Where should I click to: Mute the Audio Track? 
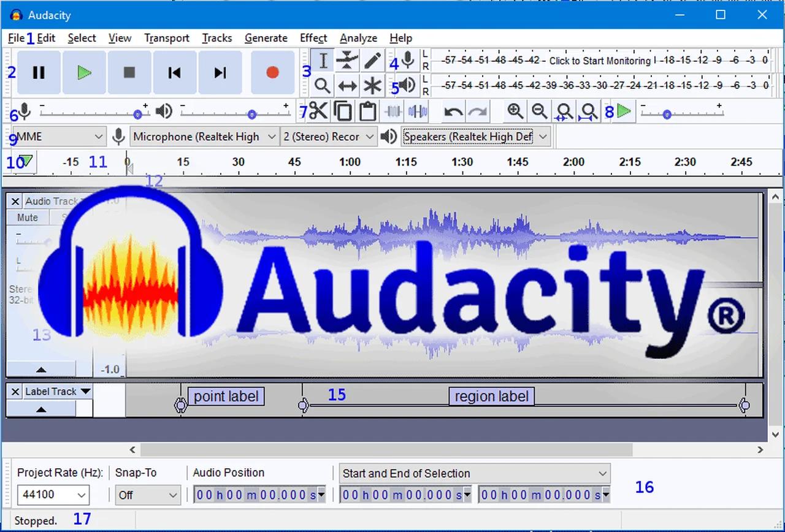click(27, 217)
